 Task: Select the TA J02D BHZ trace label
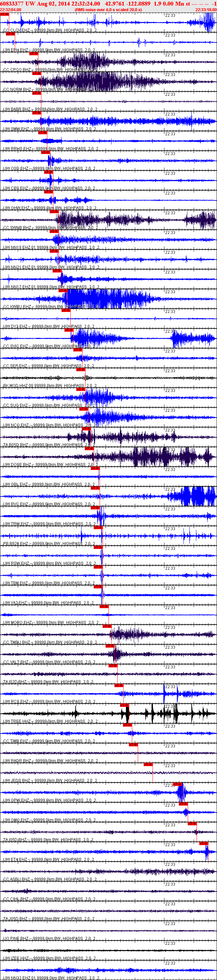click(x=48, y=683)
